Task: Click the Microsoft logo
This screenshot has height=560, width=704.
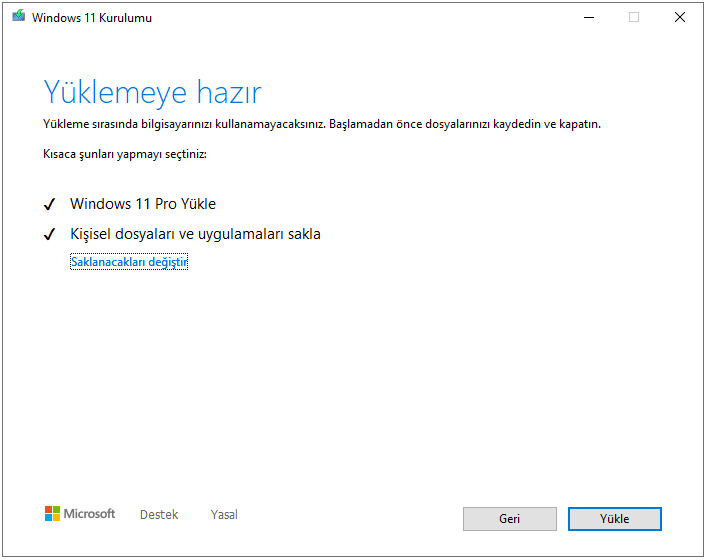Action: click(x=80, y=514)
